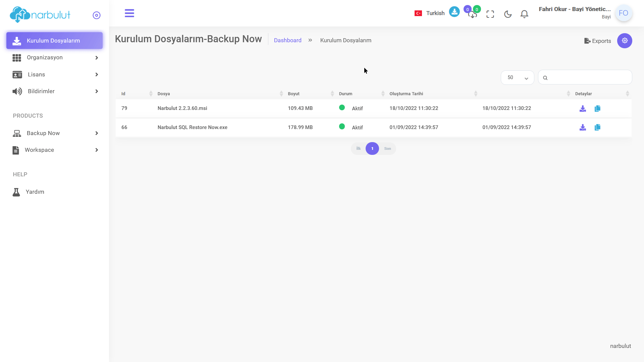Toggle sidebar pin circle icon

(x=97, y=15)
